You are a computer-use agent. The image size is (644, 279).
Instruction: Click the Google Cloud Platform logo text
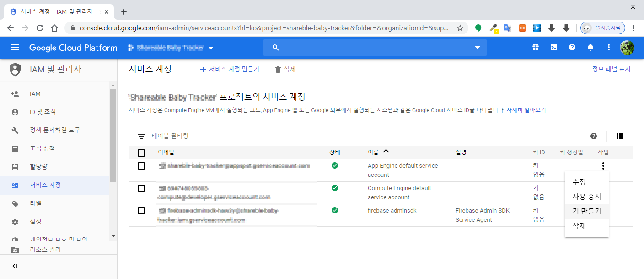(73, 48)
